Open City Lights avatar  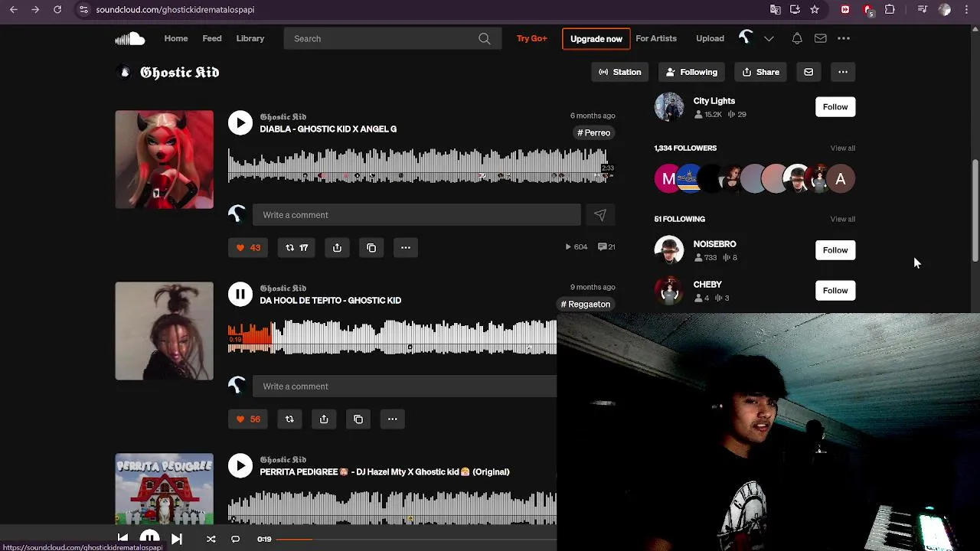669,107
